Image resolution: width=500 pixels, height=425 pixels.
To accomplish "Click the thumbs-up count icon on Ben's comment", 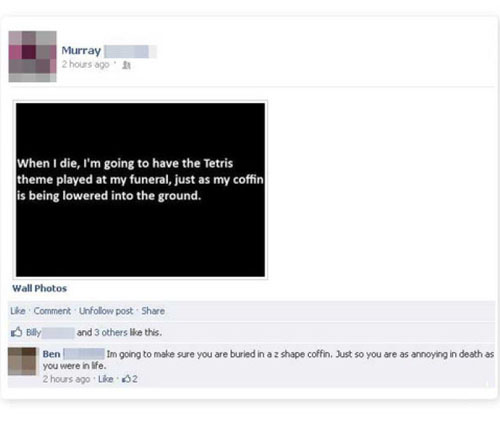I will point(126,379).
